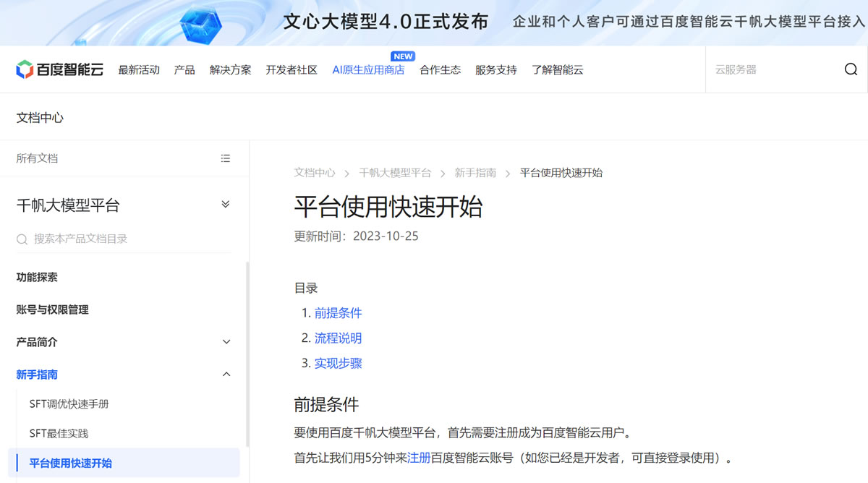Image resolution: width=868 pixels, height=483 pixels.
Task: Open the 最新活动 menu
Action: (x=139, y=70)
